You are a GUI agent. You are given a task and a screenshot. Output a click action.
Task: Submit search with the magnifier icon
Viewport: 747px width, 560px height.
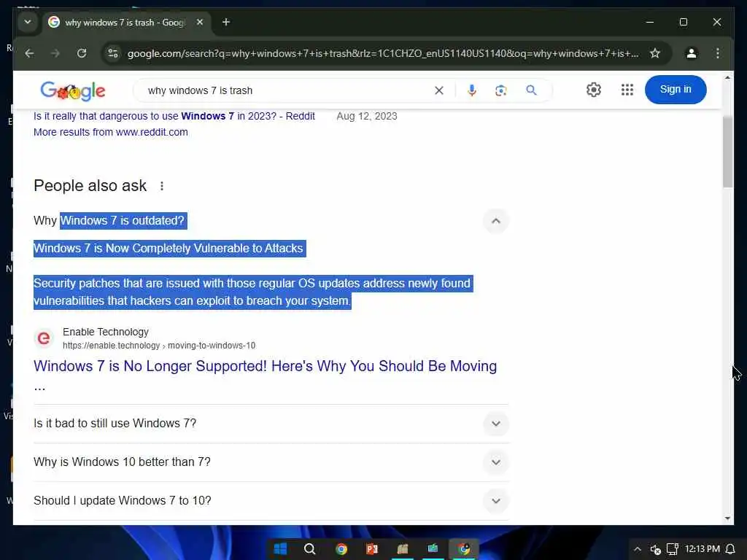coord(531,90)
